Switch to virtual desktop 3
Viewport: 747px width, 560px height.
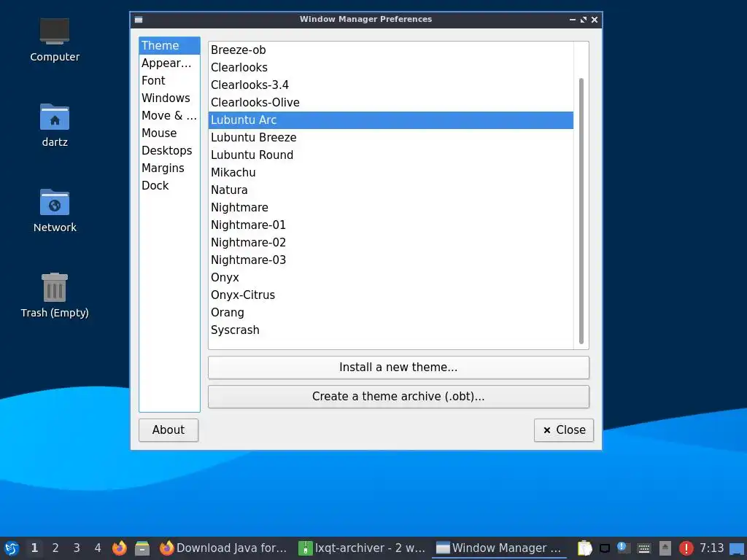[x=76, y=548]
